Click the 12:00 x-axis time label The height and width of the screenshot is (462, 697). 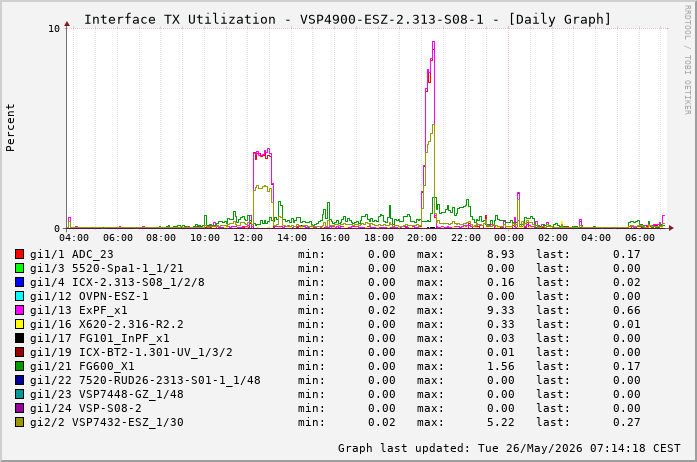click(x=248, y=238)
